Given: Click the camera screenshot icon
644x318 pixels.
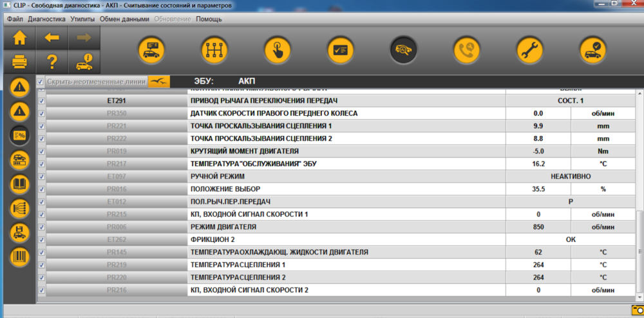Looking at the screenshot, I should coord(638,311).
